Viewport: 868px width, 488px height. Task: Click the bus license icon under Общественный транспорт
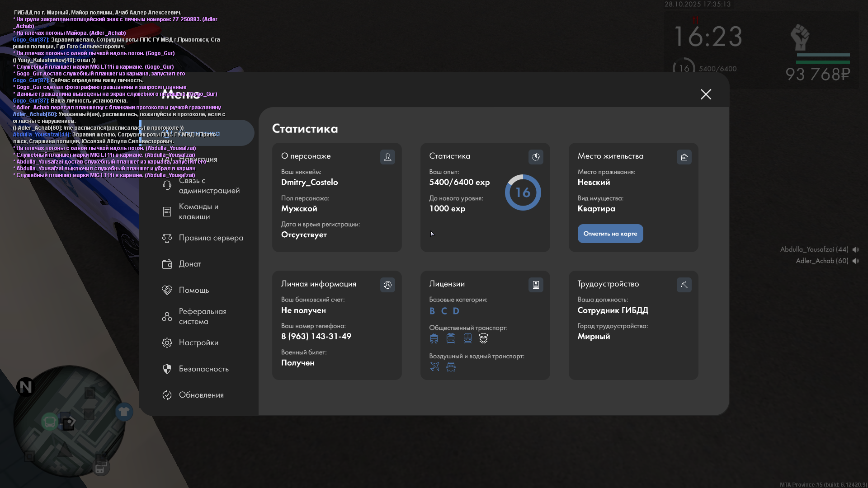click(434, 338)
